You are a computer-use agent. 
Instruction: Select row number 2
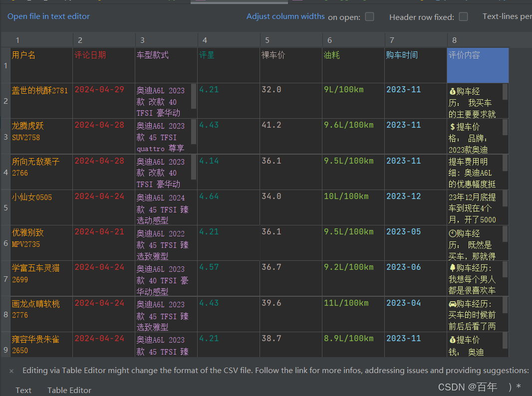(6, 101)
